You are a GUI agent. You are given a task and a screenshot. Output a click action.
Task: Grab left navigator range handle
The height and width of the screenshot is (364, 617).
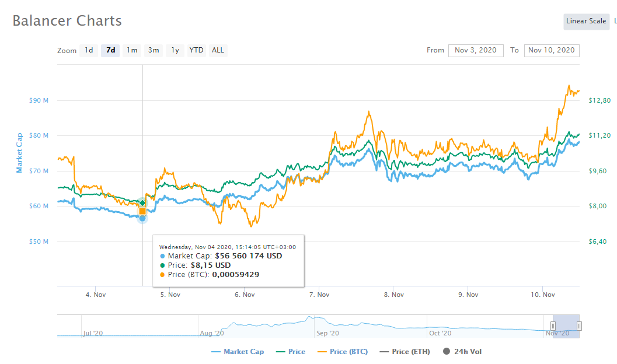click(553, 326)
